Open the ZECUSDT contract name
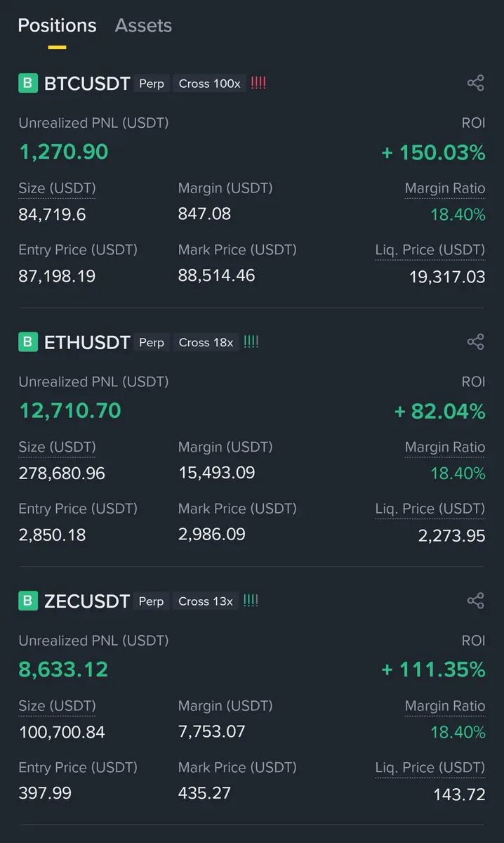This screenshot has height=843, width=504. click(87, 601)
